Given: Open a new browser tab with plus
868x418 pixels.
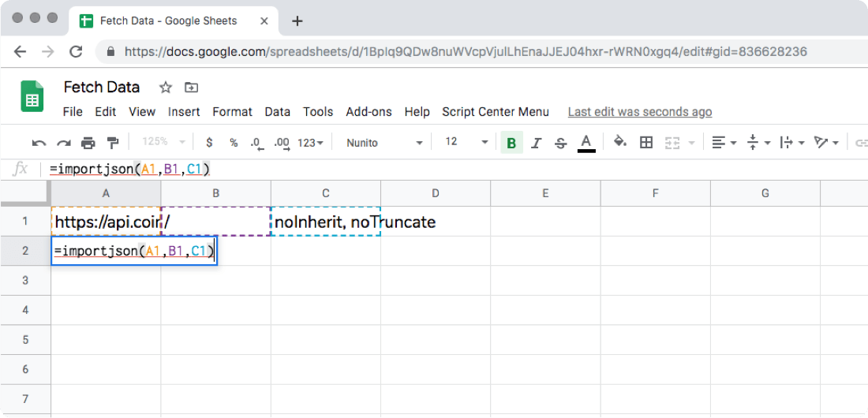Looking at the screenshot, I should (297, 21).
